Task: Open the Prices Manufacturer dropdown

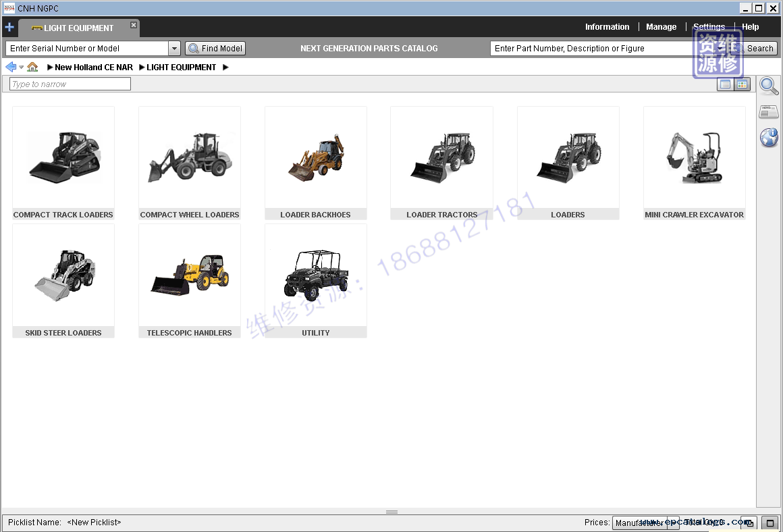Action: 645,523
